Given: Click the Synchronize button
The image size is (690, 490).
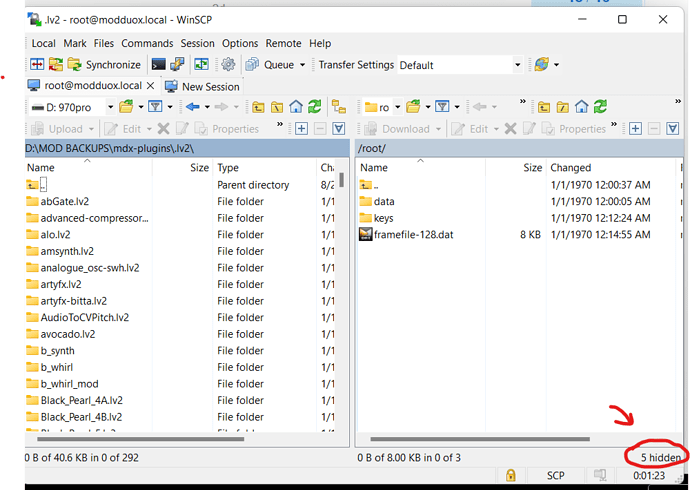Looking at the screenshot, I should pyautogui.click(x=104, y=65).
